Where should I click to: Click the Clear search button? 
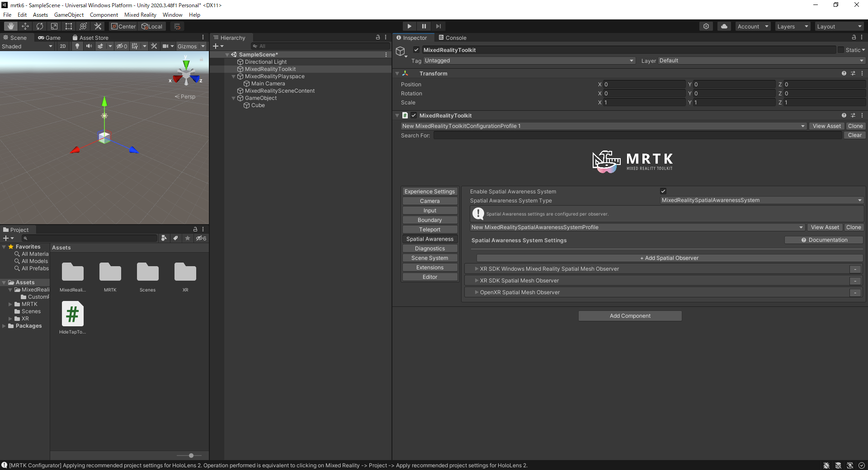click(854, 135)
